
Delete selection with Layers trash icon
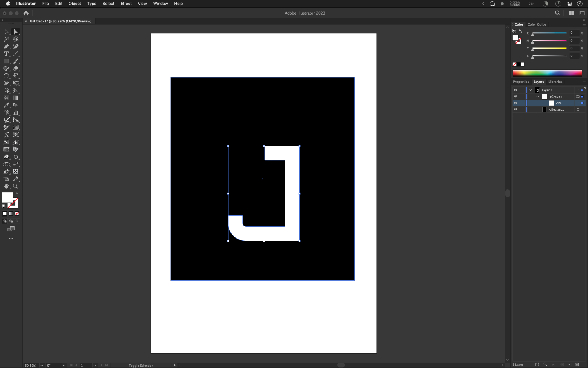click(x=577, y=364)
